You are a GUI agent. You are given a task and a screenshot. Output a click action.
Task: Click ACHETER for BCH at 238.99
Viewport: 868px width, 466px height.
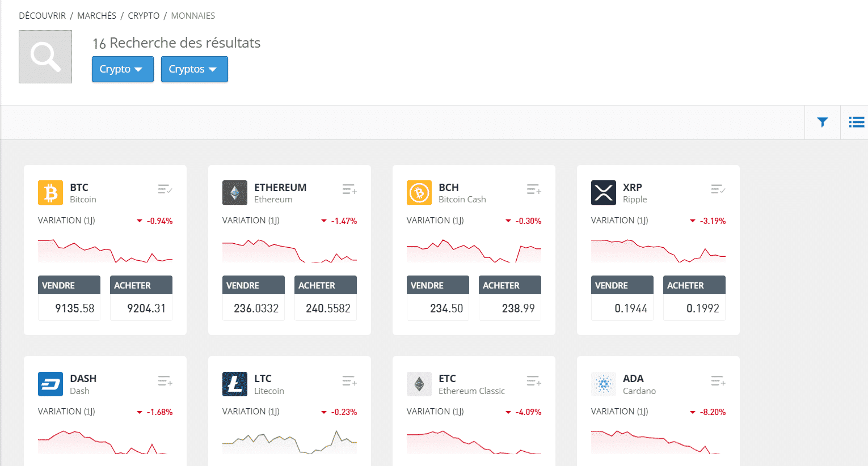click(510, 298)
